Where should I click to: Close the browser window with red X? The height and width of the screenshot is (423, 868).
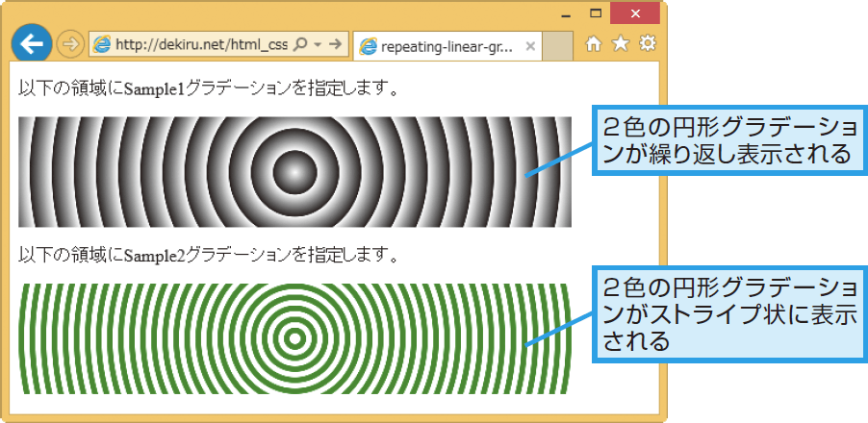[x=635, y=13]
